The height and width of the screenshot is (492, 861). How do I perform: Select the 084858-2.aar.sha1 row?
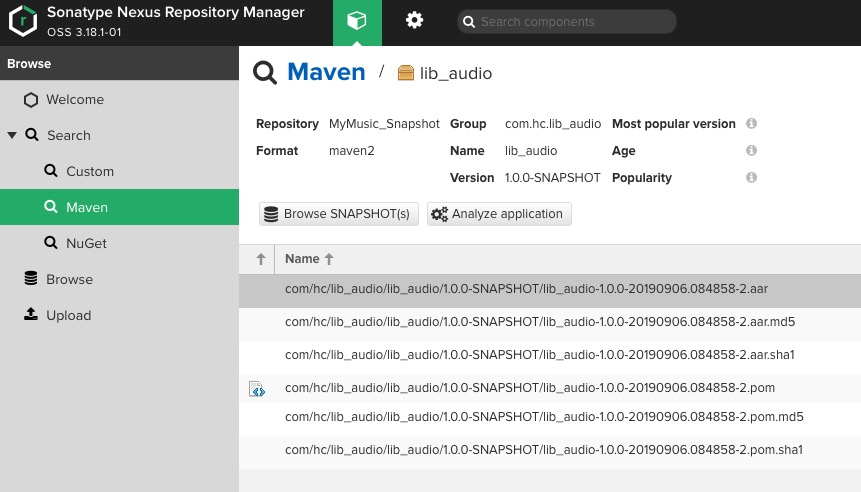(x=550, y=355)
